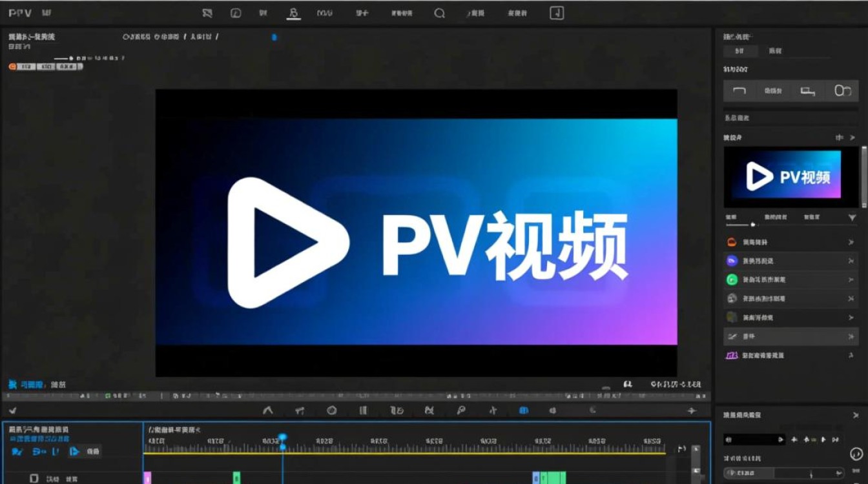868x484 pixels.
Task: Click the crossed-rectangle icon in the top bar
Action: 207,13
